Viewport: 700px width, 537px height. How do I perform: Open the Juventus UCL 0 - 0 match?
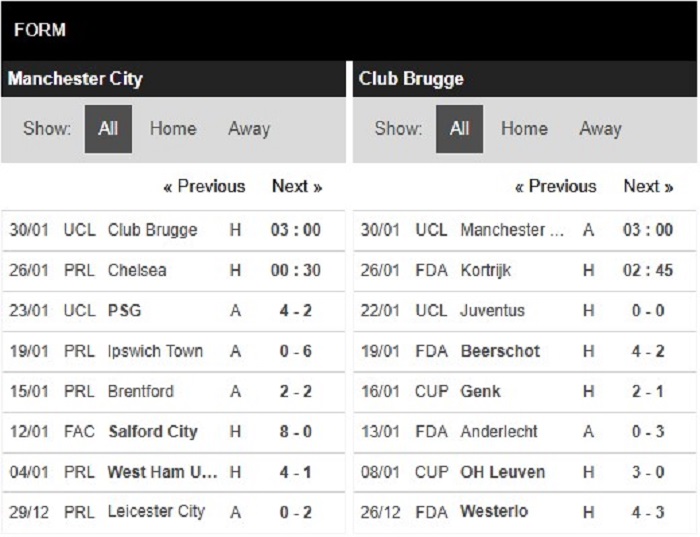point(525,311)
